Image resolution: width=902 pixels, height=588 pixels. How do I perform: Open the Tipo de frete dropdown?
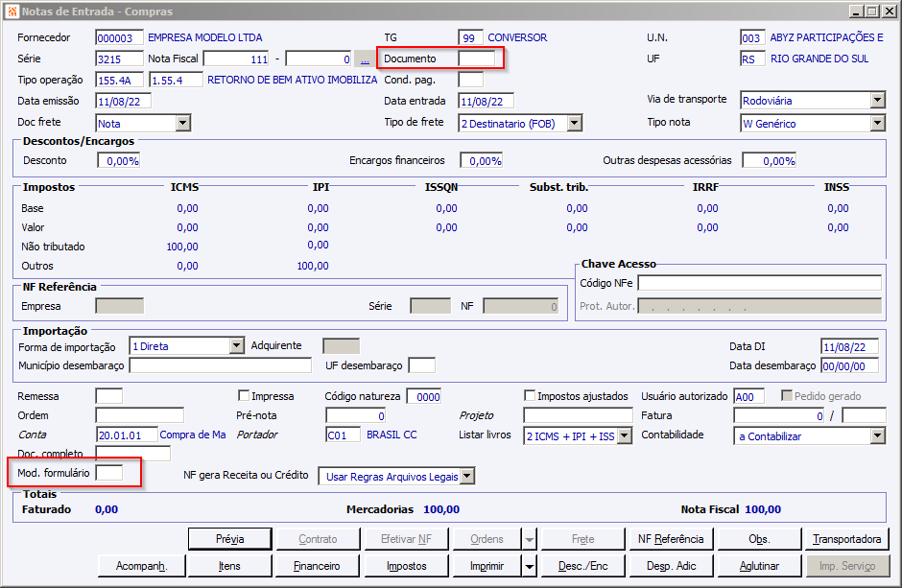[x=574, y=123]
